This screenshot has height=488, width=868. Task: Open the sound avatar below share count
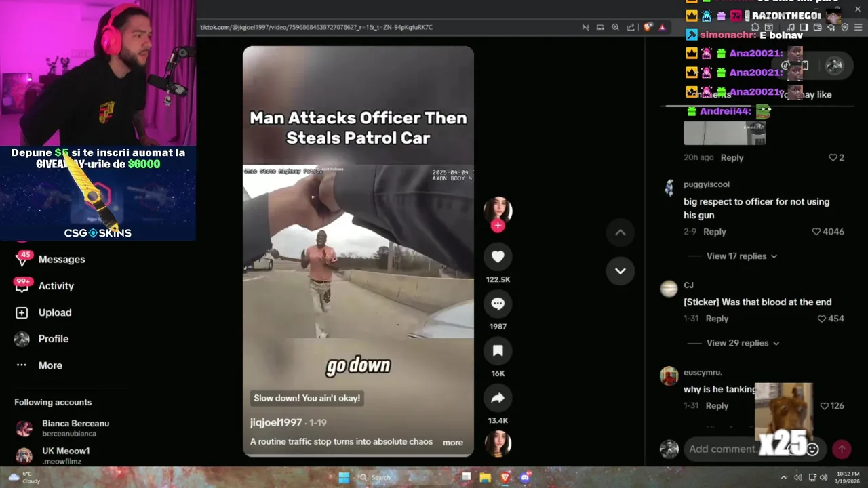pos(498,443)
